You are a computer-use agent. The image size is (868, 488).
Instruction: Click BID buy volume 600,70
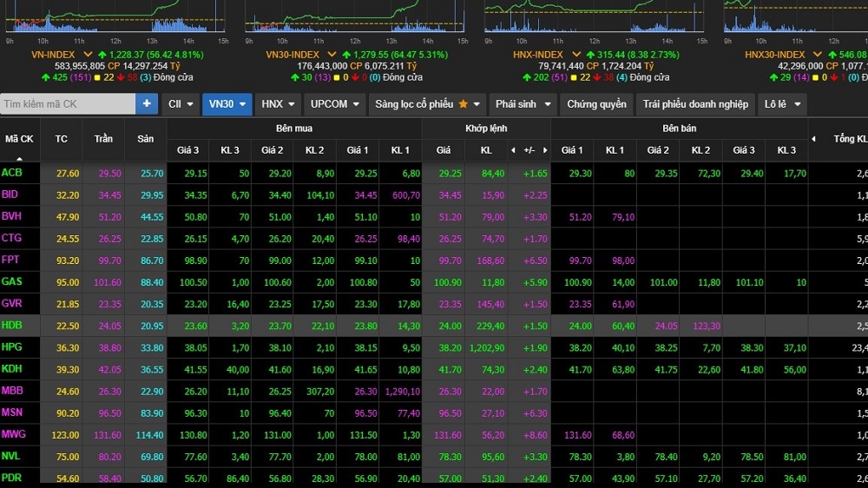click(405, 195)
